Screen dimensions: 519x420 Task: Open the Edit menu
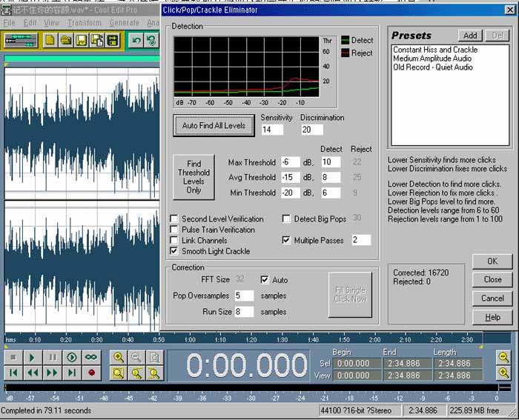pos(30,23)
